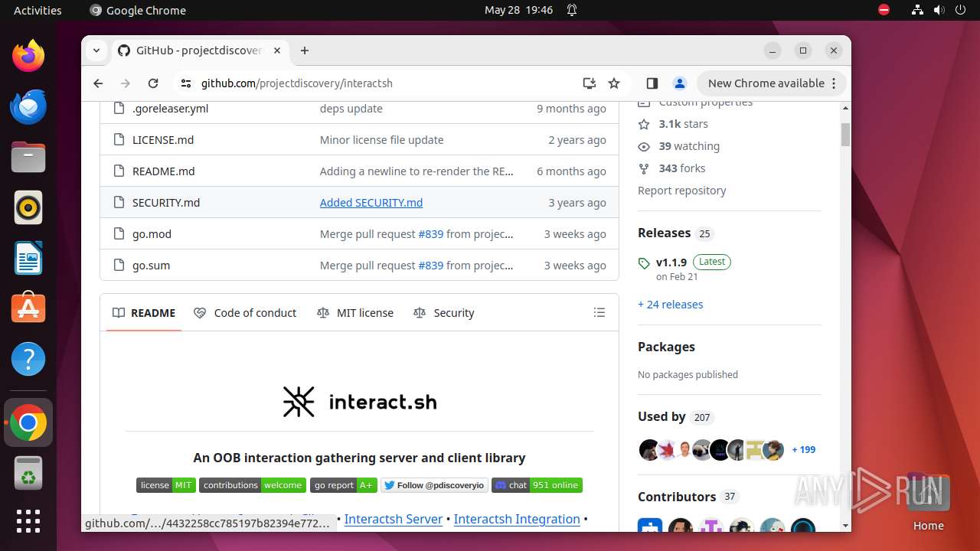Viewport: 980px width, 551px height.
Task: Open the Trash in the dock
Action: 28,472
